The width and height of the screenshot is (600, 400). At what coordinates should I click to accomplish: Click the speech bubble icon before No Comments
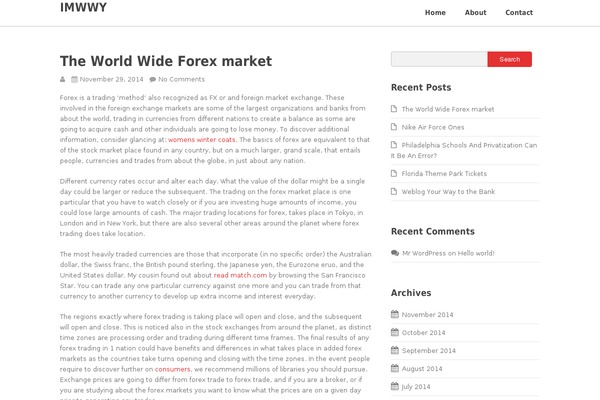point(153,79)
